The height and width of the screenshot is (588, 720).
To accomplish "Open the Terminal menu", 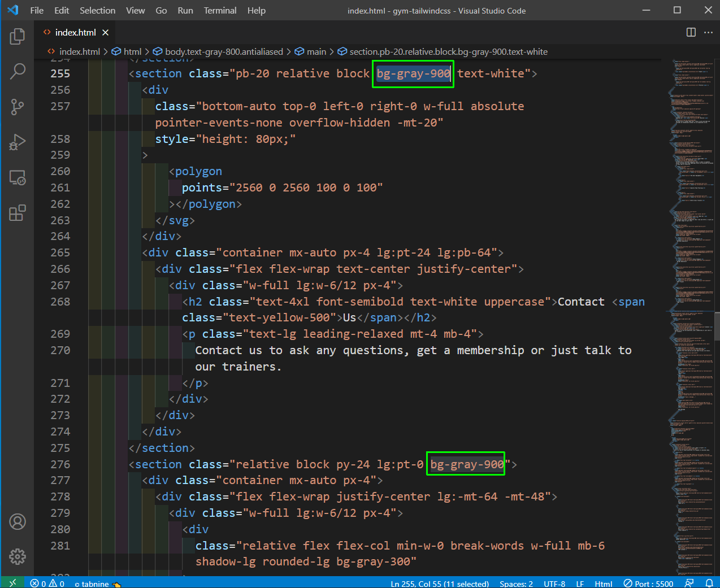I will point(220,10).
